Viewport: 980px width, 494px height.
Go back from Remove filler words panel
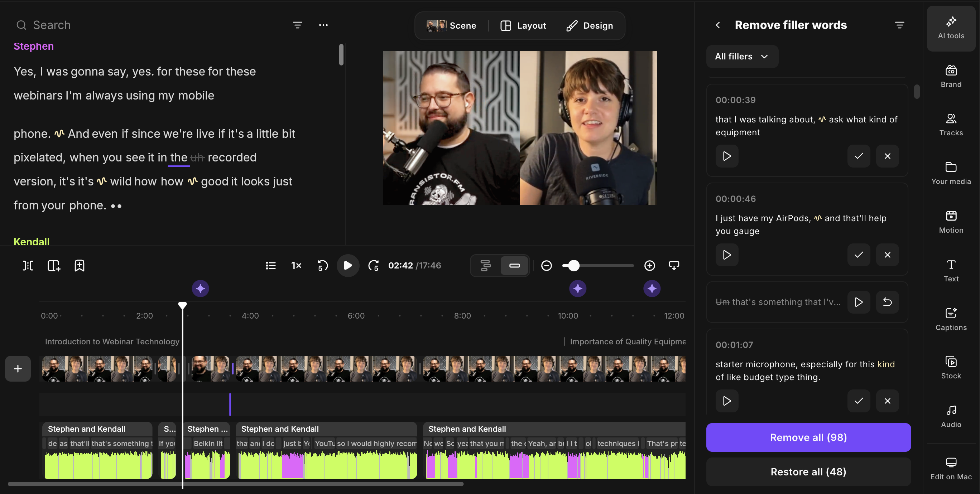[718, 25]
